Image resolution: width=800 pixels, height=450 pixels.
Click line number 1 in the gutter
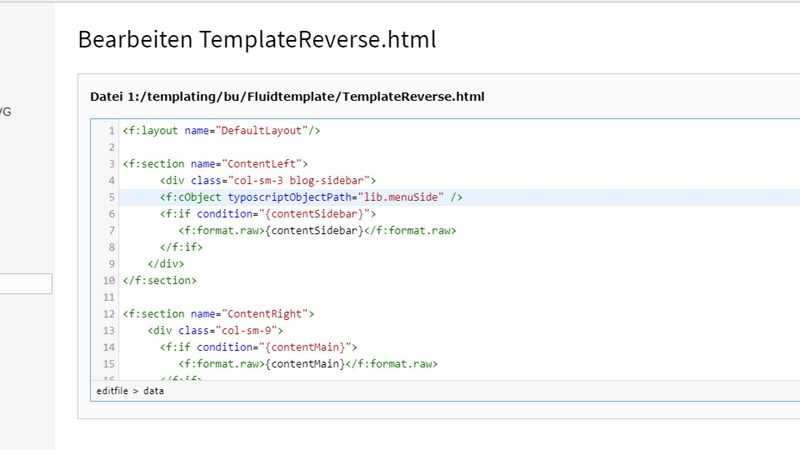111,130
